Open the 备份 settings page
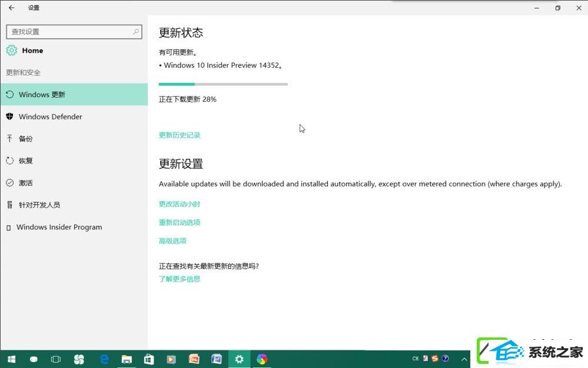588x368 pixels. (74, 139)
